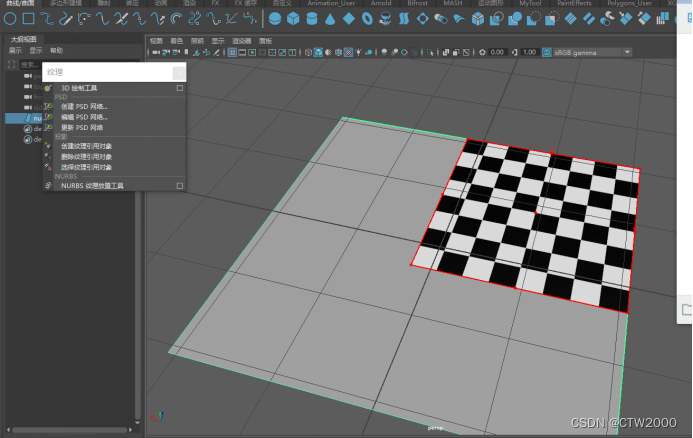Switch to the Arnold shelf tab
693x438 pixels.
[x=381, y=3]
